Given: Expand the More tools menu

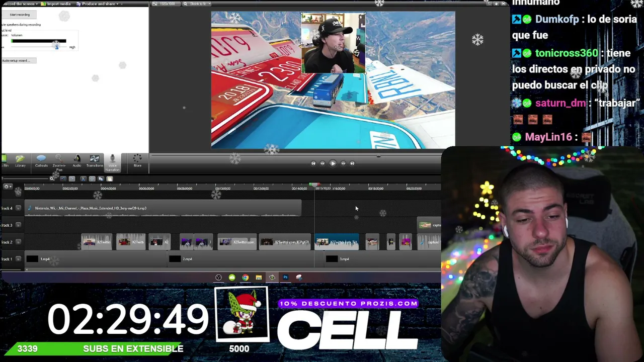Looking at the screenshot, I should tap(137, 161).
